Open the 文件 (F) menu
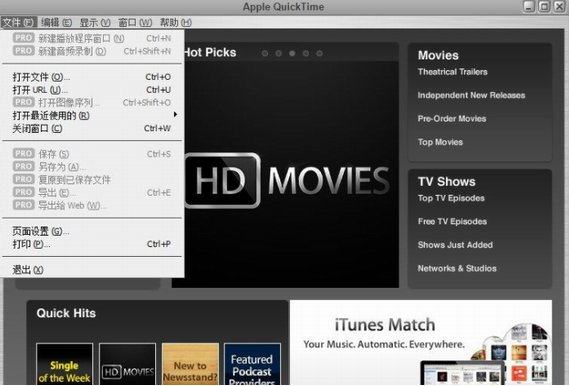The width and height of the screenshot is (569, 386). 19,22
